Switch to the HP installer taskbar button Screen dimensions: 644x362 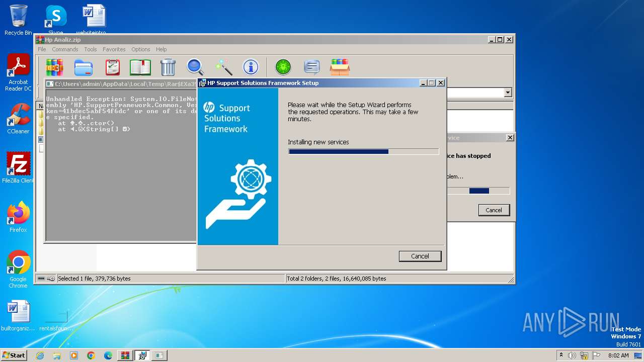click(x=142, y=355)
